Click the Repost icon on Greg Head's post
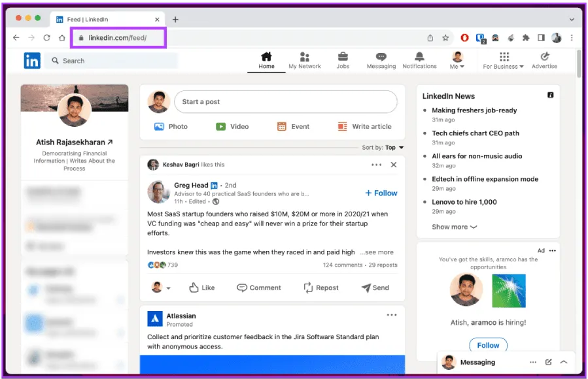Viewport: 588px width, 379px height. point(308,288)
